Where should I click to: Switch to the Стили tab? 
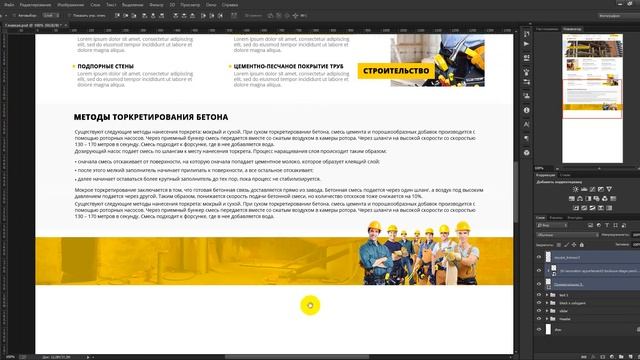pyautogui.click(x=565, y=175)
